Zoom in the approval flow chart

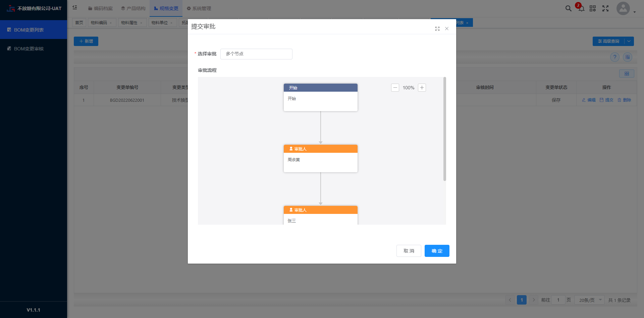click(x=422, y=88)
